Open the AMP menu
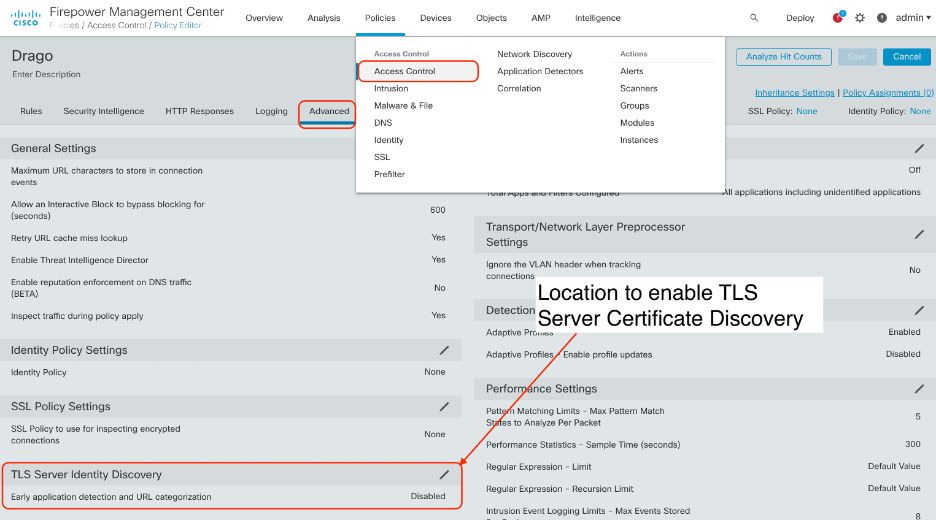The width and height of the screenshot is (936, 520). [541, 18]
